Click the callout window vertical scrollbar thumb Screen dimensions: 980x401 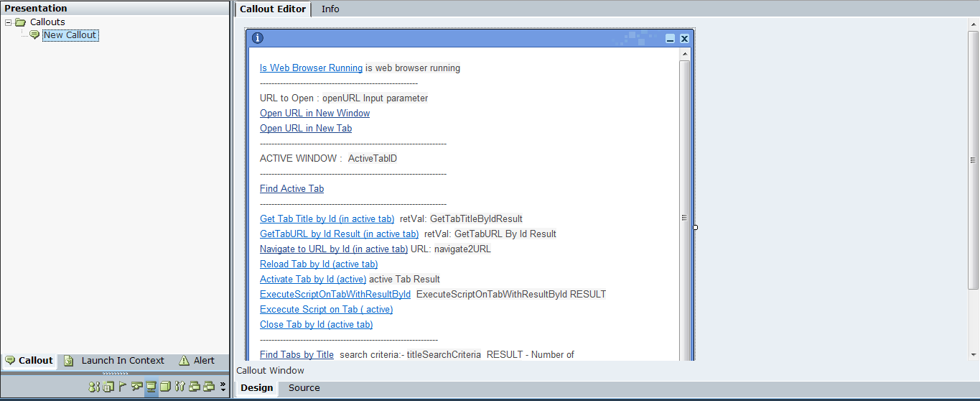tap(684, 217)
